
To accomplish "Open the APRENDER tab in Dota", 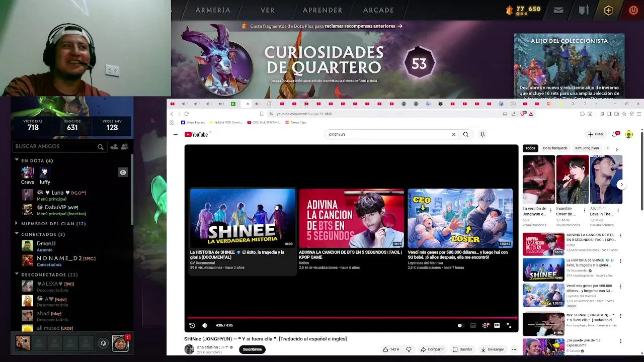I will (323, 10).
